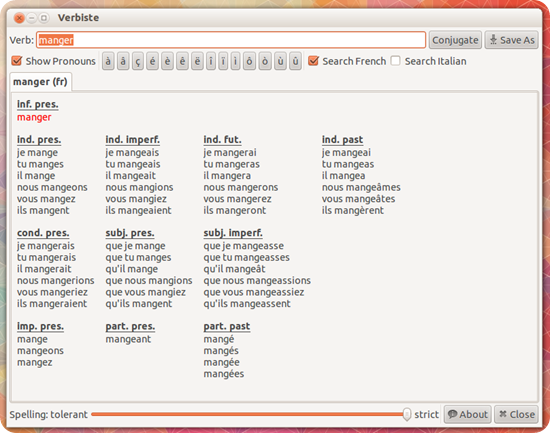Click the 'subj. imperf.' heading

233,233
